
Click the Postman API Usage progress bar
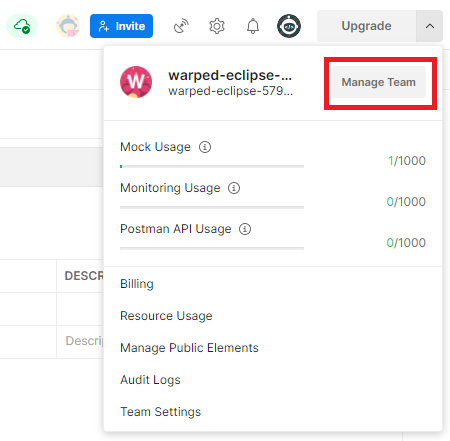pyautogui.click(x=212, y=248)
